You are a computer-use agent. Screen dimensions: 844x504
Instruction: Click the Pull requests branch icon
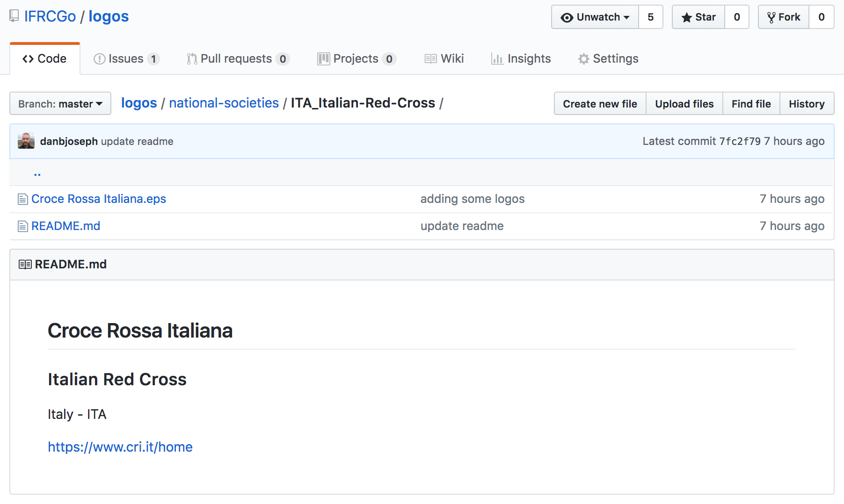(192, 59)
